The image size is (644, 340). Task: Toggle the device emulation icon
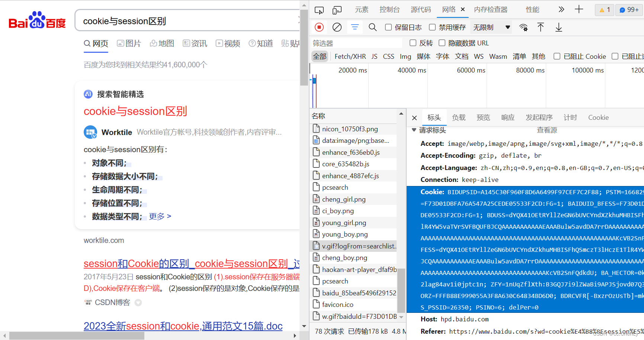point(337,10)
